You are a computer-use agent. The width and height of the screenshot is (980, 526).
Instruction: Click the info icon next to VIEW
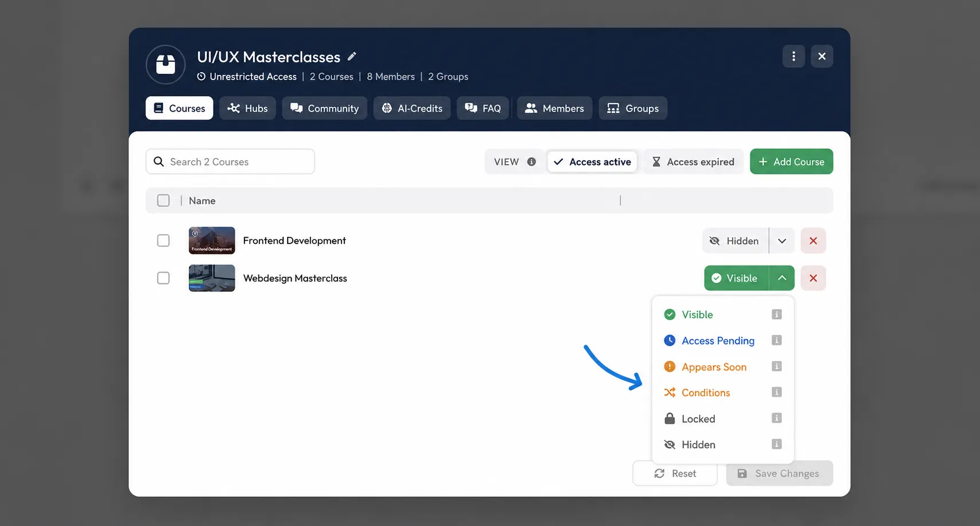pyautogui.click(x=532, y=162)
